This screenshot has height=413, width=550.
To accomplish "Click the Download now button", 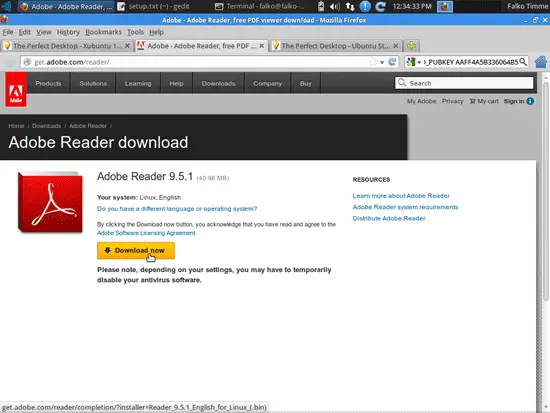I will tap(136, 251).
